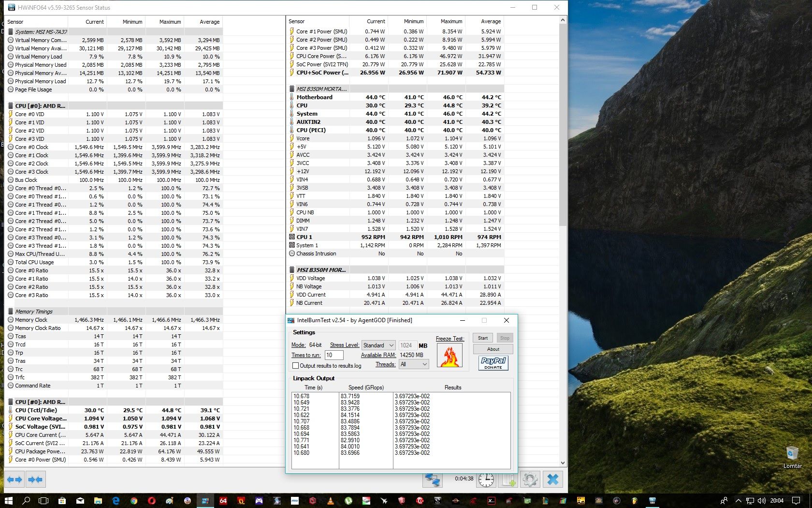Select the 'CPU Package Powe...' row
Image resolution: width=812 pixels, height=508 pixels.
click(x=114, y=451)
